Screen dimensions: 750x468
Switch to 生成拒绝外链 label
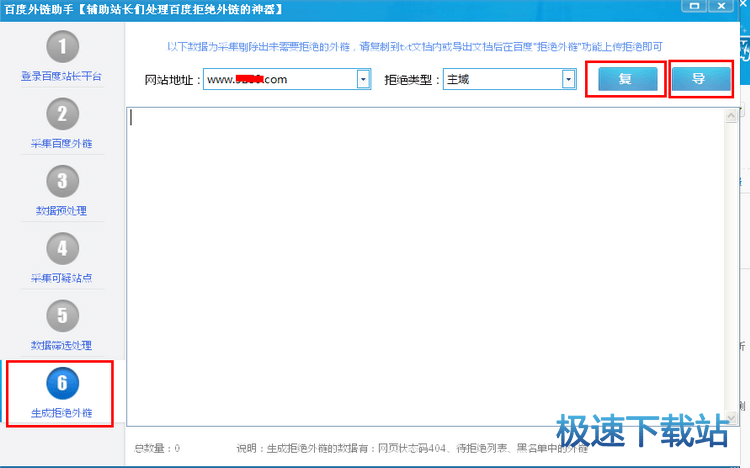(61, 413)
